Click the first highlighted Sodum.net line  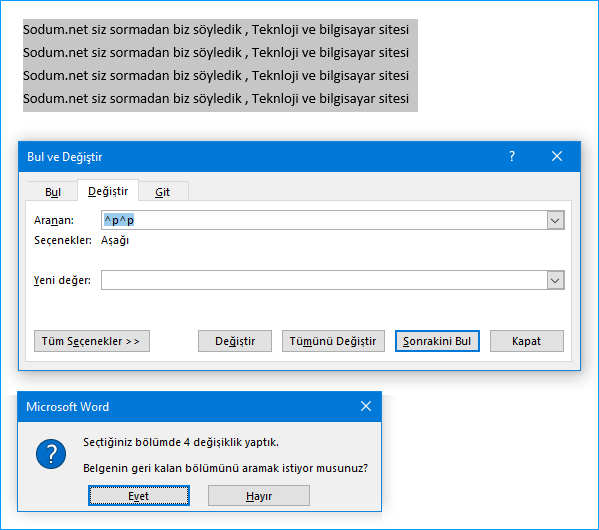[216, 29]
